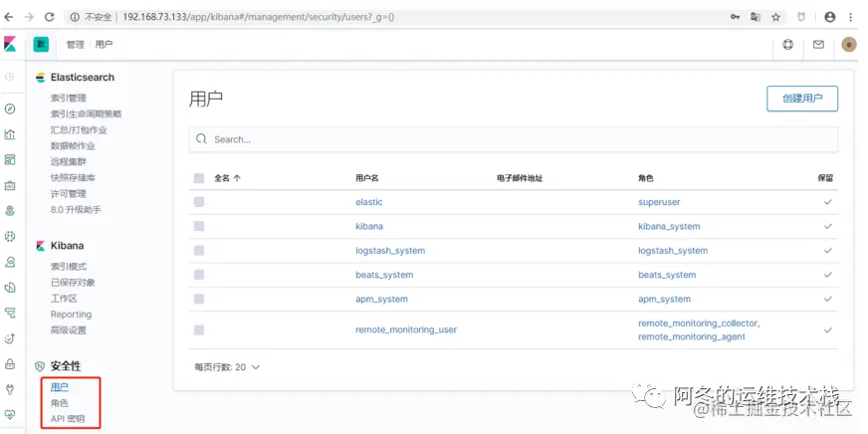Open 8.0 升级助手 menu item

coord(76,210)
